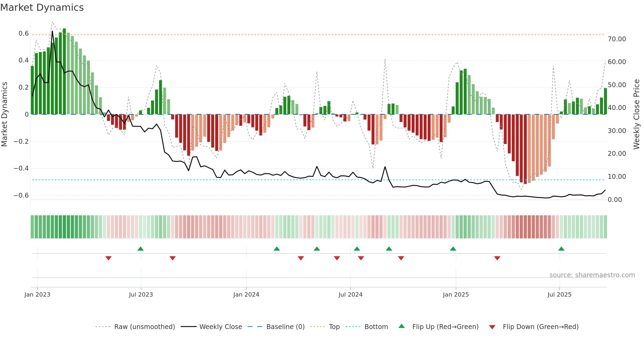Click the Jul 2023 x-axis label
The height and width of the screenshot is (362, 644).
141,294
